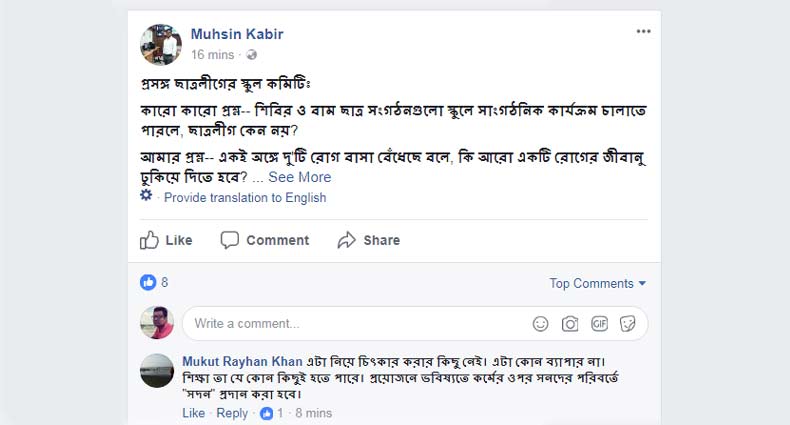Screen dimensions: 790x425
Task: Click the emoji icon in comment box
Action: pyautogui.click(x=540, y=323)
